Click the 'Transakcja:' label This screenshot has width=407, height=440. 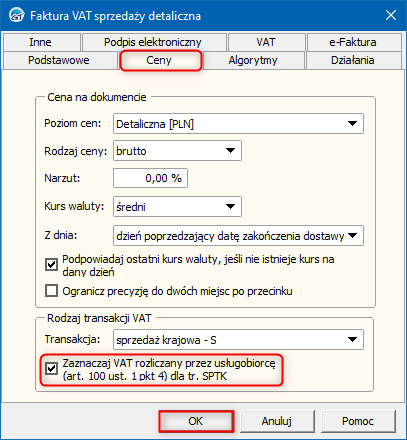pos(72,339)
